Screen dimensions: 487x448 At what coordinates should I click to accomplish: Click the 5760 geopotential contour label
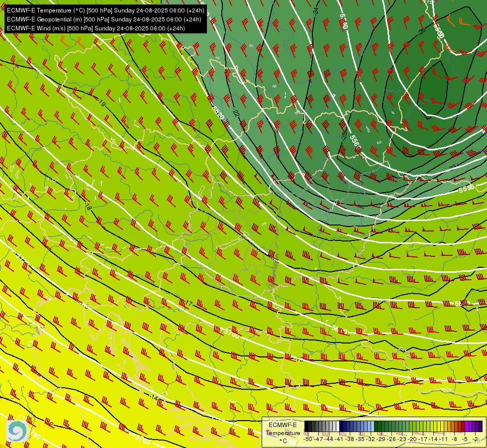(x=143, y=439)
